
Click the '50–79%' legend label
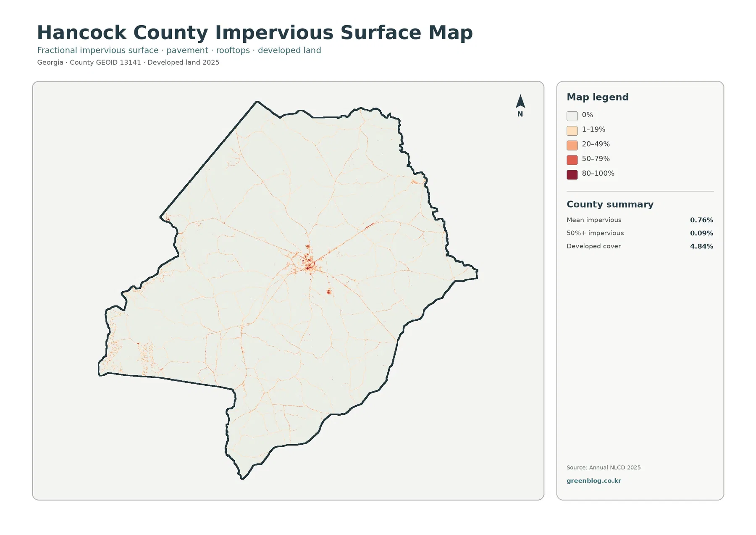596,159
